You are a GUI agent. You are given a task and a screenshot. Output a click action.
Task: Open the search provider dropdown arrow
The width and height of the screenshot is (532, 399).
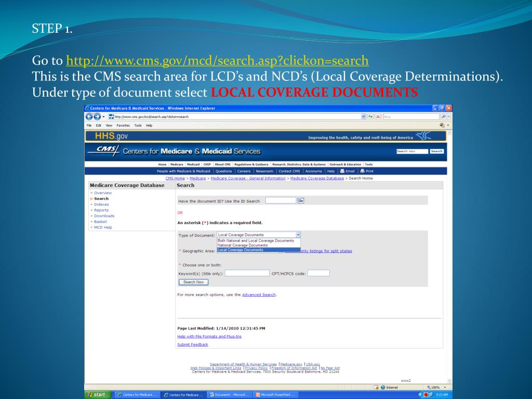448,117
